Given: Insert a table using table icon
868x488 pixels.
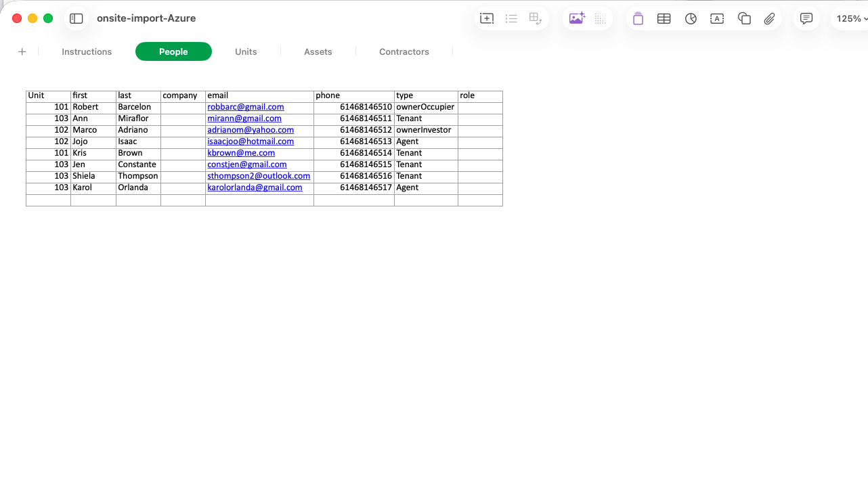Looking at the screenshot, I should click(664, 19).
